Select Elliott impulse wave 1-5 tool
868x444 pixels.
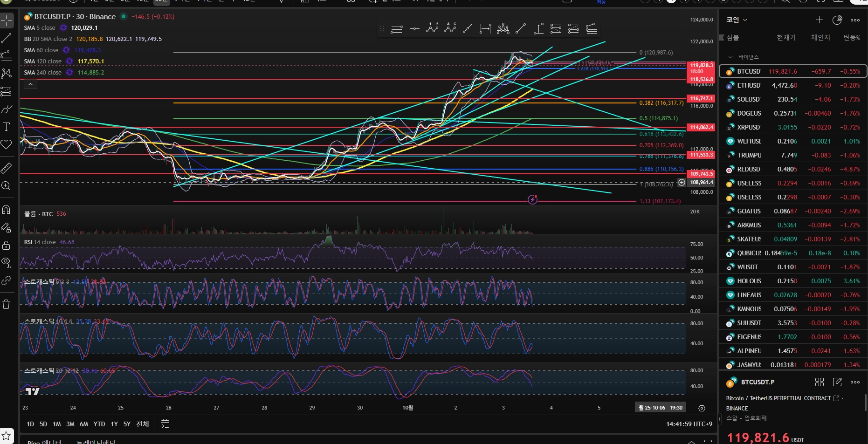click(432, 29)
